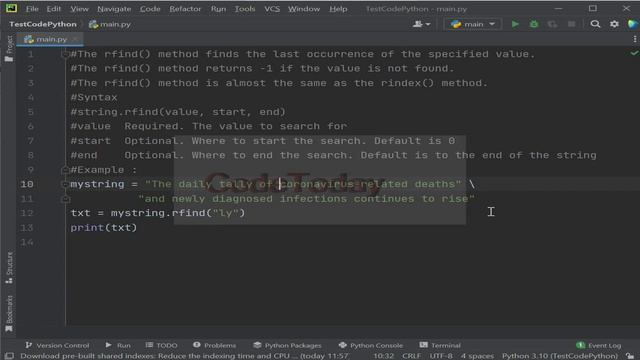Open Search Everywhere magnifier icon

tap(595, 24)
